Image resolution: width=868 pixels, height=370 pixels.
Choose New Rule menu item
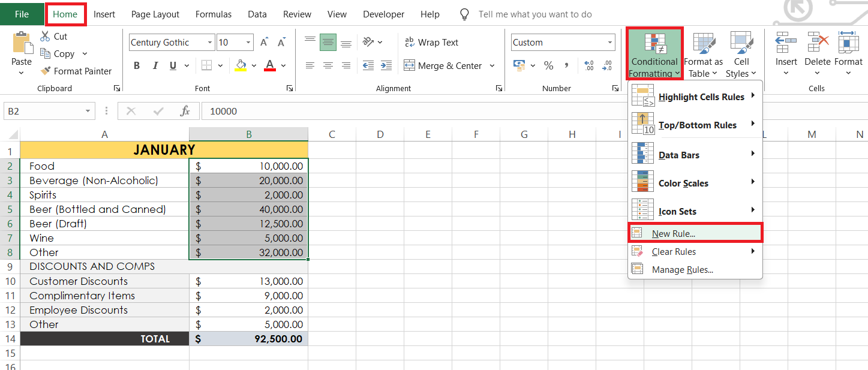click(695, 233)
